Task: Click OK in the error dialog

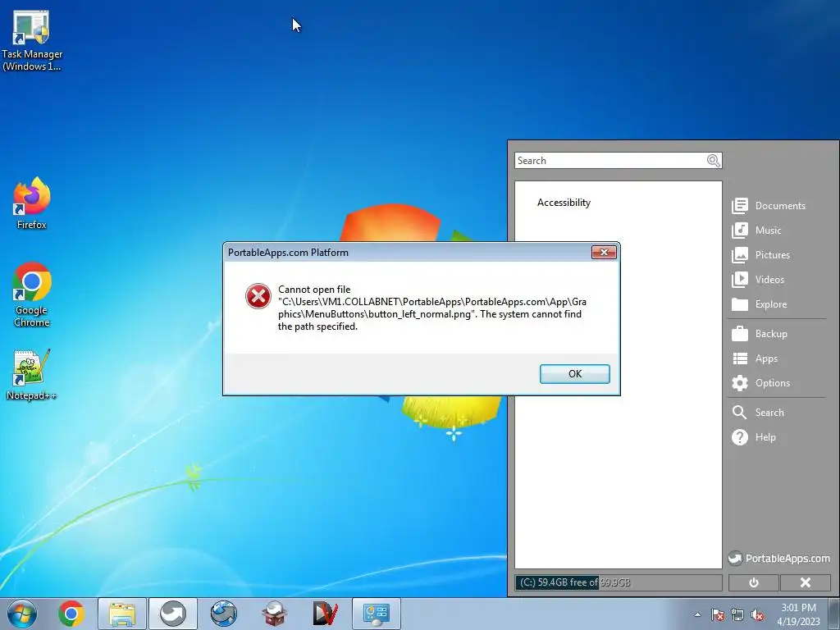Action: click(574, 374)
